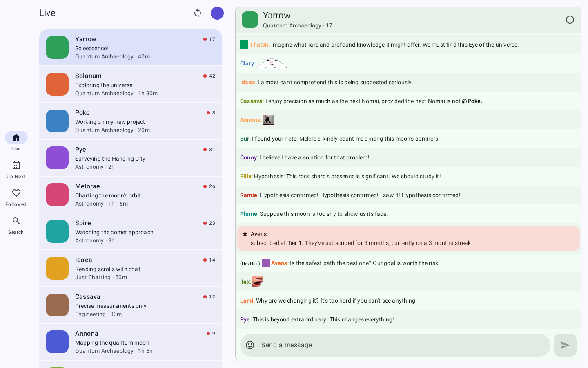Image resolution: width=588 pixels, height=368 pixels.
Task: Open the Solanum stream 'Exploring the universe'
Action: coord(131,84)
